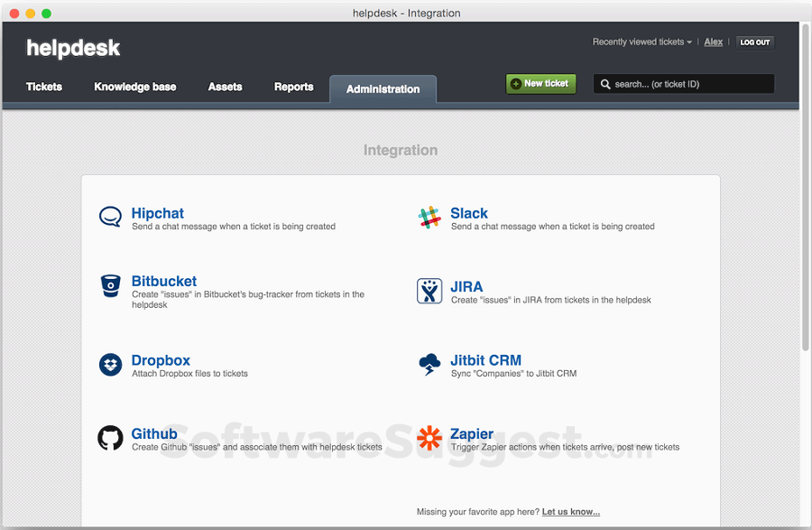Click the search magnifier icon
This screenshot has height=530, width=812.
point(605,83)
